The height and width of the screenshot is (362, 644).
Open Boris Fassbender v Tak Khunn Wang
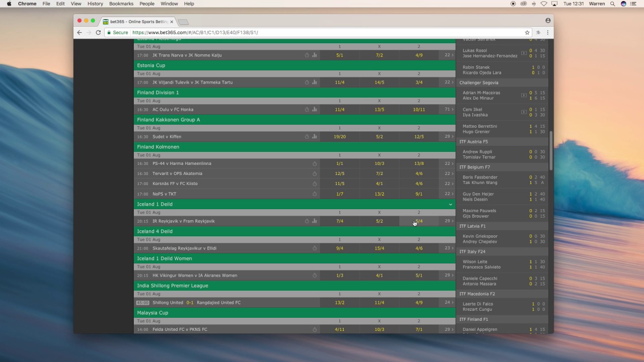(502, 180)
